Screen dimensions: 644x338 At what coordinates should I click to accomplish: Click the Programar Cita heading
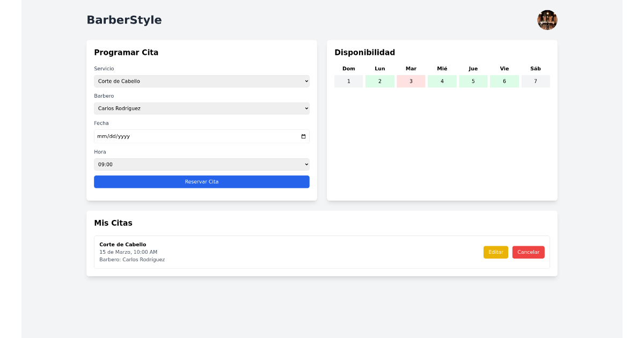[x=126, y=52]
